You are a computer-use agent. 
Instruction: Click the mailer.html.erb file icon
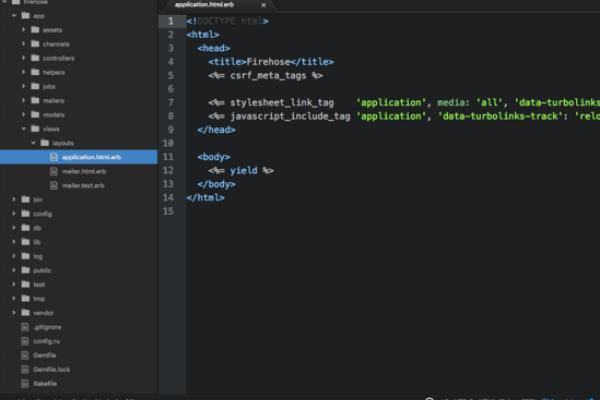[x=54, y=171]
